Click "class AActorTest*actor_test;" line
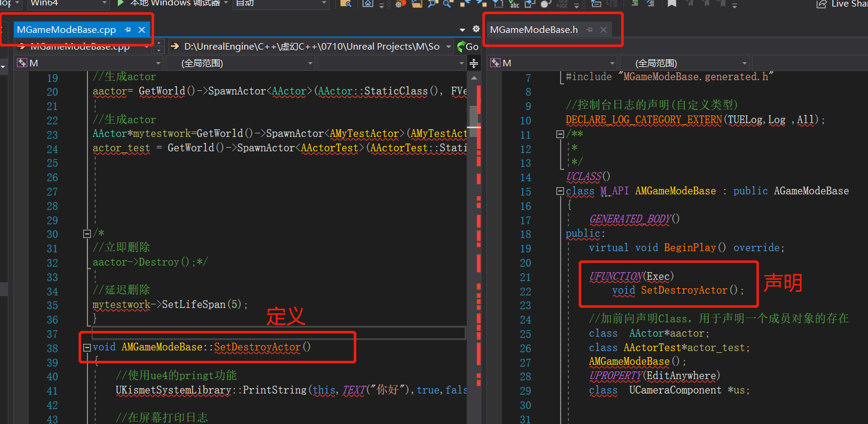This screenshot has height=424, width=868. coord(669,347)
